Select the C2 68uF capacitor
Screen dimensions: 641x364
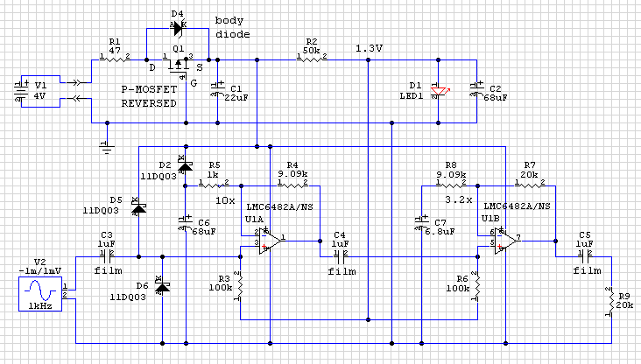476,89
